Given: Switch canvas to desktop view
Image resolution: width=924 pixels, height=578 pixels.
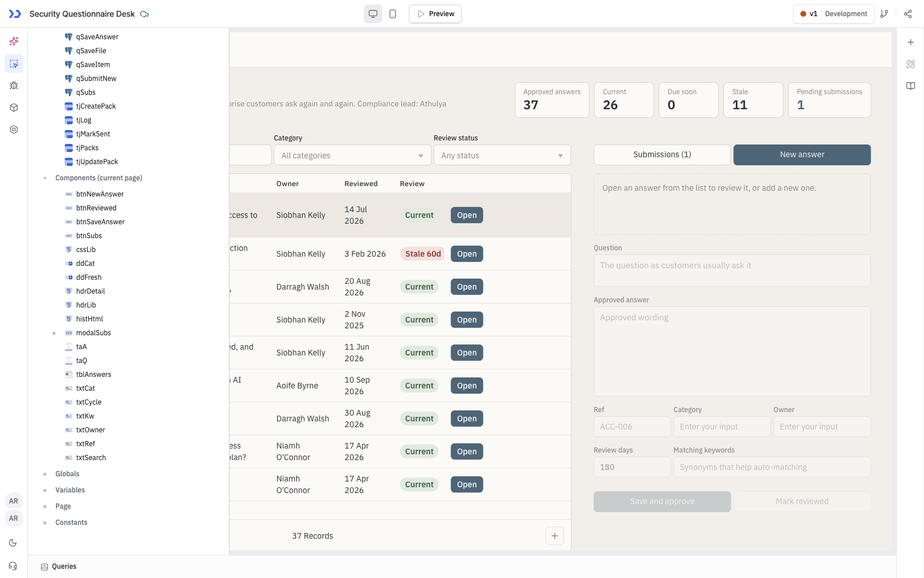Looking at the screenshot, I should pyautogui.click(x=373, y=14).
